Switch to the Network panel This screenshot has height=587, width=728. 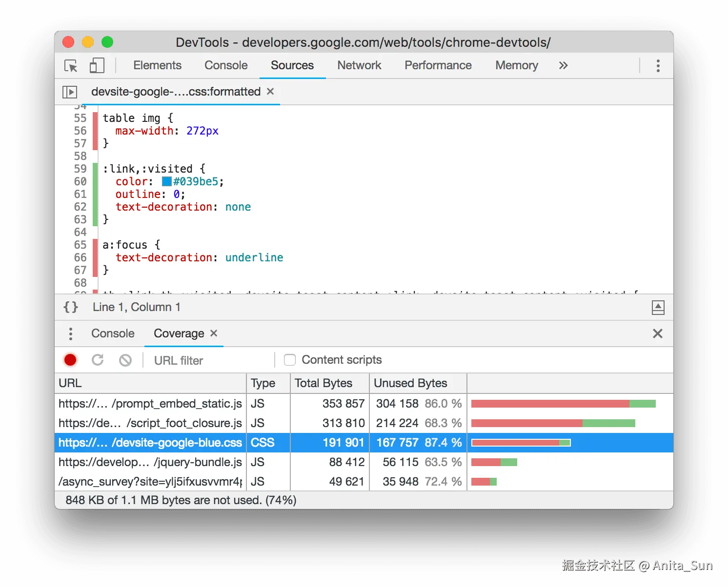point(359,65)
